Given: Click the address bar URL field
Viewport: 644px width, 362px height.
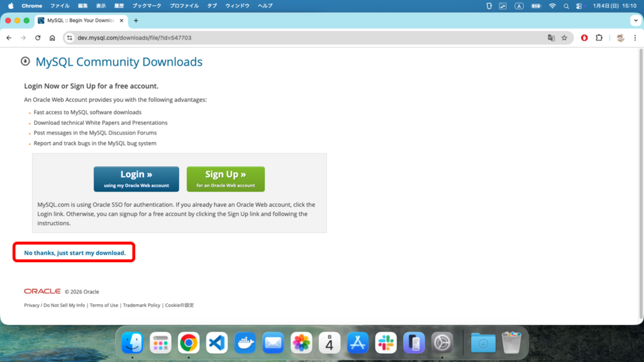Looking at the screenshot, I should (302, 38).
